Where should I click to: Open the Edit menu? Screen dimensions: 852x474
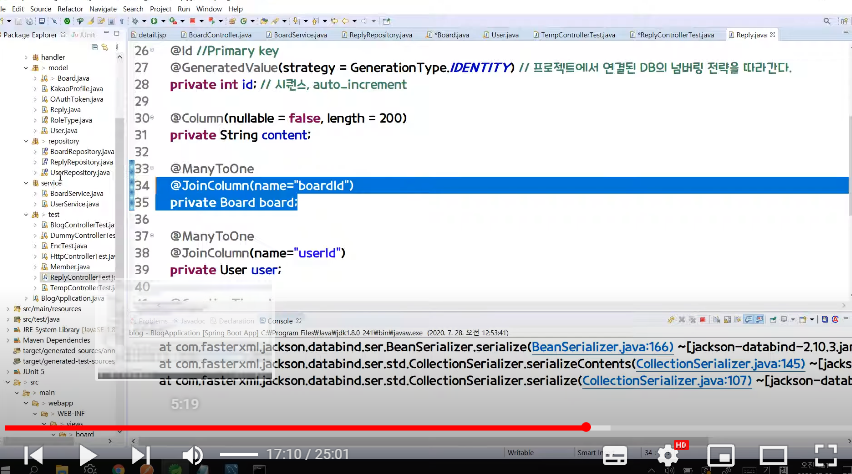click(17, 9)
